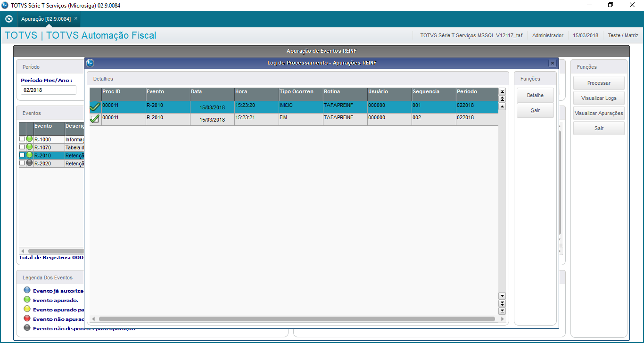644x343 pixels.
Task: Click the single down arrow in log grid
Action: coord(502,296)
